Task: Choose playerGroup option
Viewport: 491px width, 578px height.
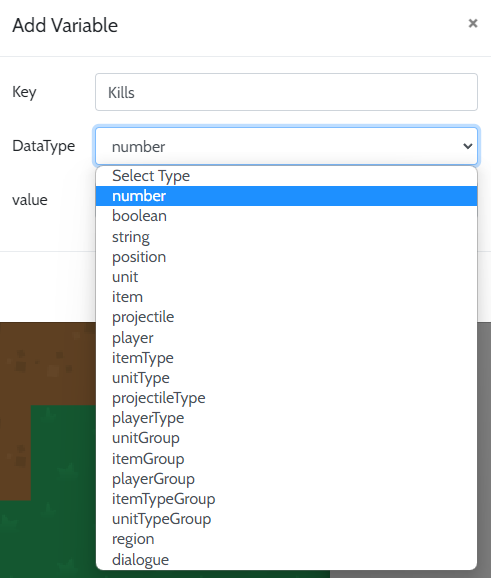Action: 286,479
